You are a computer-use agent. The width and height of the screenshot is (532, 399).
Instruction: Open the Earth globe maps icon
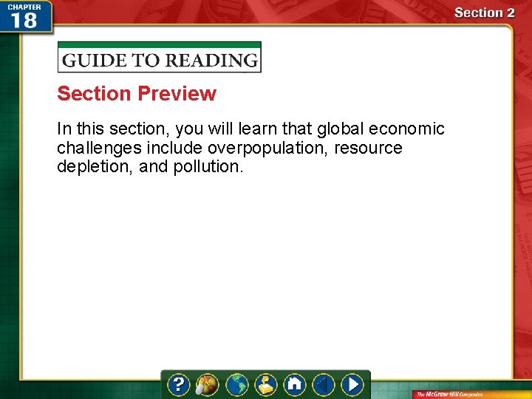236,385
